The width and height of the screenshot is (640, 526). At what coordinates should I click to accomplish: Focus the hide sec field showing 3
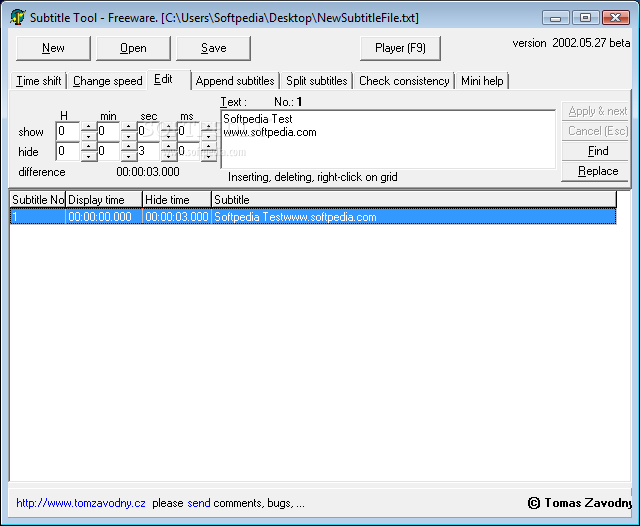click(149, 151)
